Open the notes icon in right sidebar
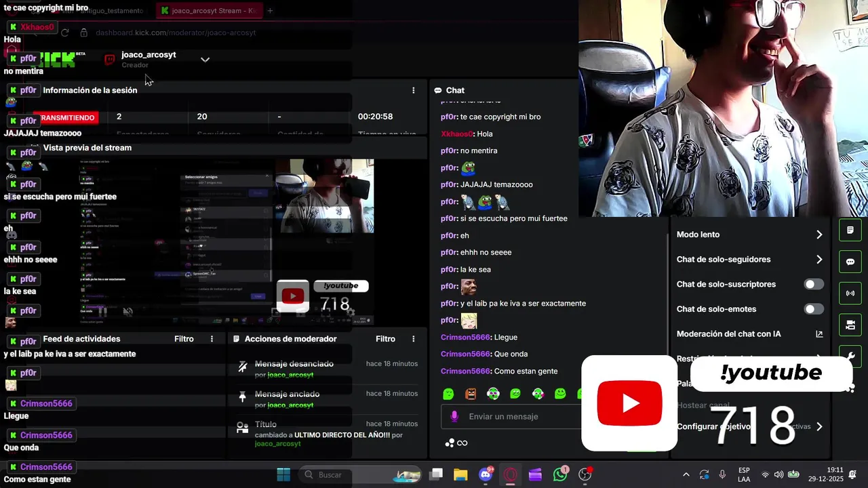Viewport: 868px width, 488px height. pos(850,230)
